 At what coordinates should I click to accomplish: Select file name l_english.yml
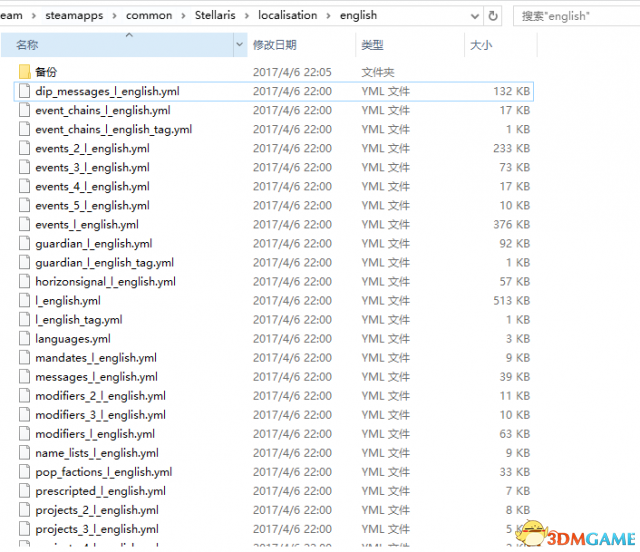tap(68, 301)
